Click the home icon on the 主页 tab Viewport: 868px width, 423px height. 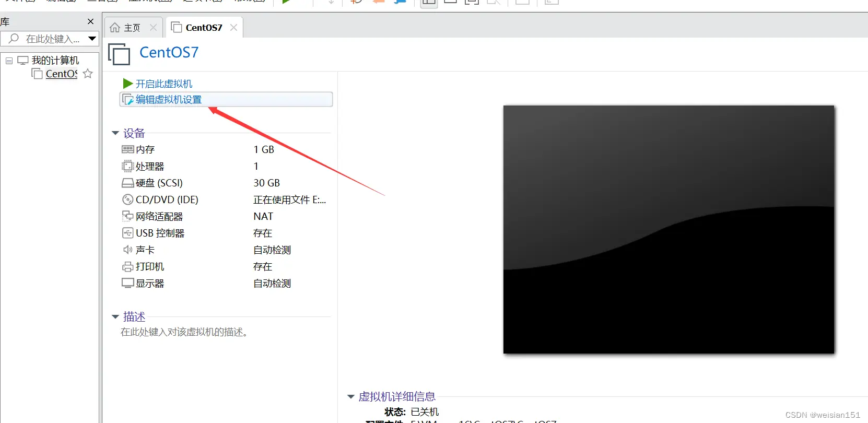[x=115, y=28]
